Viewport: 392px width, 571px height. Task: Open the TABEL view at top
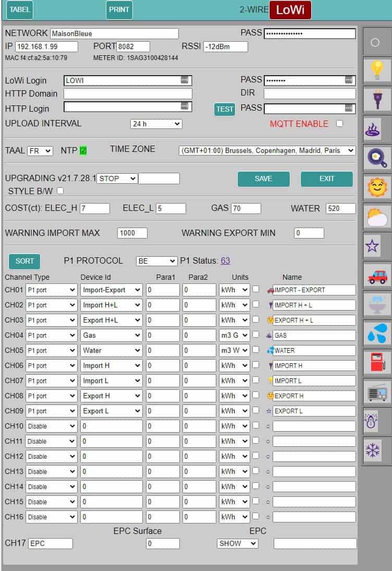coord(19,9)
